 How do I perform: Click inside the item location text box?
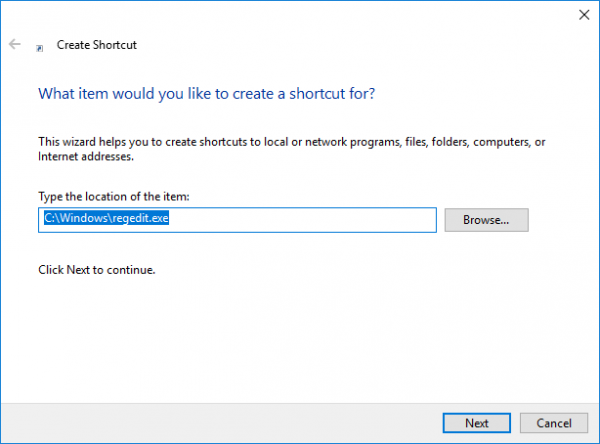(x=300, y=219)
